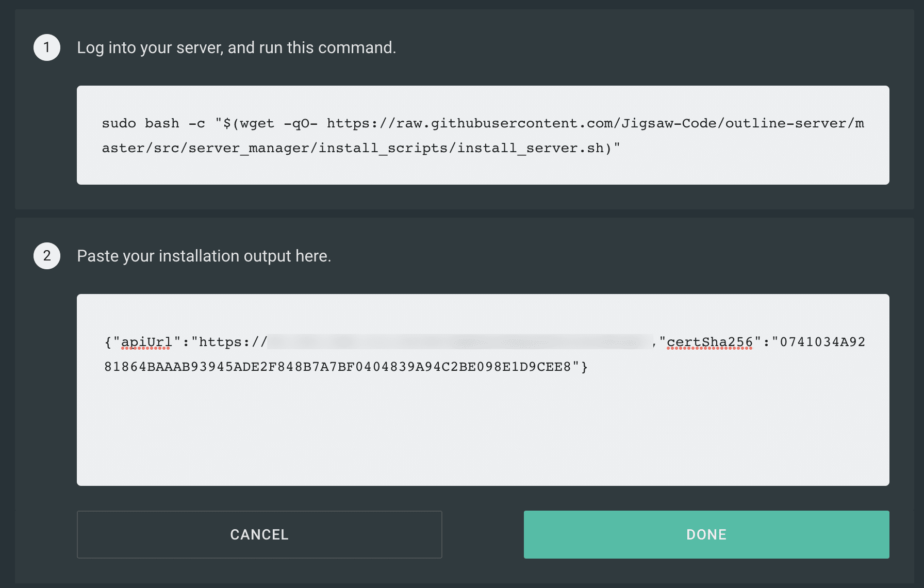Viewport: 924px width, 588px height.
Task: Click the underlined 'certSha256' word in the output
Action: (x=709, y=342)
